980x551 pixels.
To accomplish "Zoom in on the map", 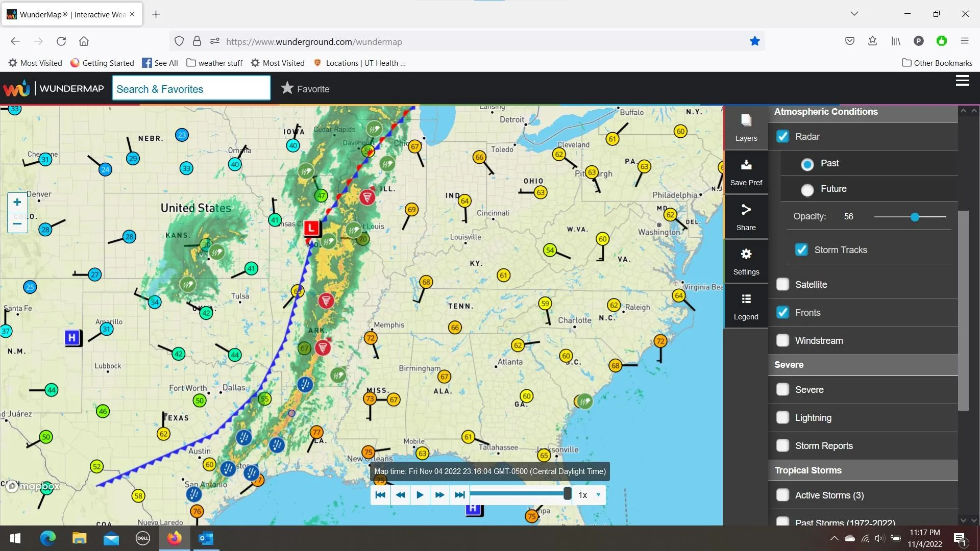I will tap(17, 203).
